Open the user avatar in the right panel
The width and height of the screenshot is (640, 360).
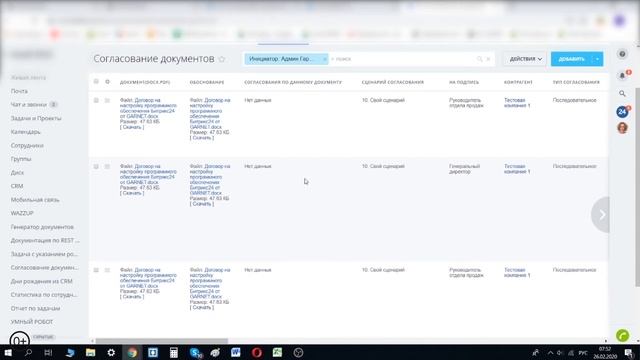[622, 128]
